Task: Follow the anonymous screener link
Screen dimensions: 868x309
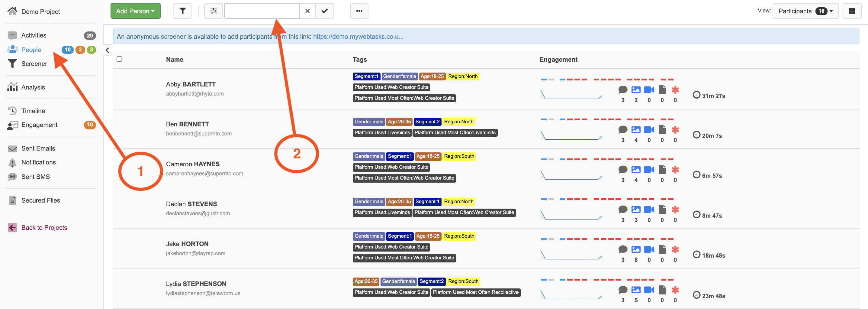Action: pos(358,36)
